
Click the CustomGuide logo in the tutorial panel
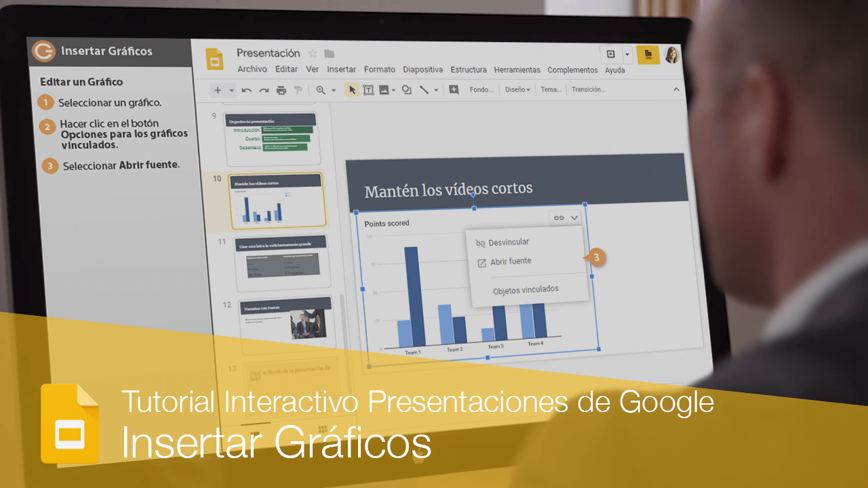pos(44,51)
